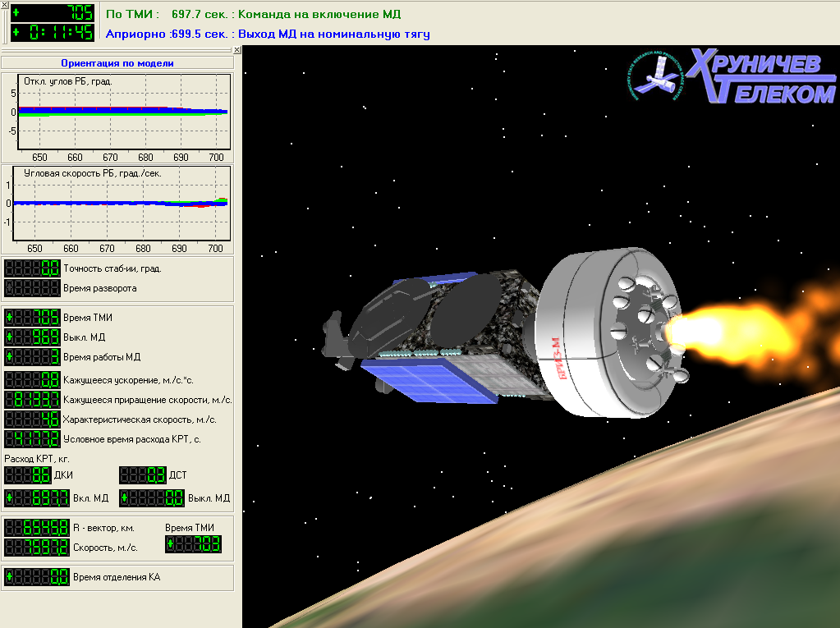840x628 pixels.
Task: Click the satellite's blue solar panel
Action: (x=419, y=381)
